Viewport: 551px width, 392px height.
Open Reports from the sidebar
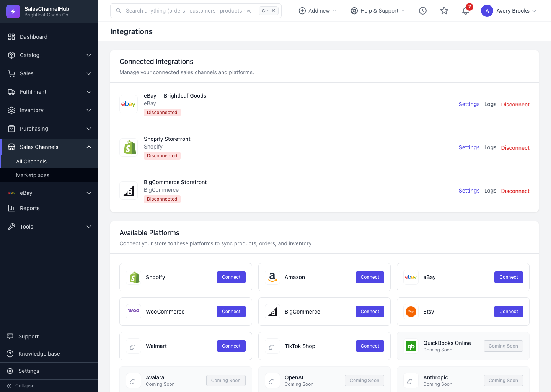(49, 208)
